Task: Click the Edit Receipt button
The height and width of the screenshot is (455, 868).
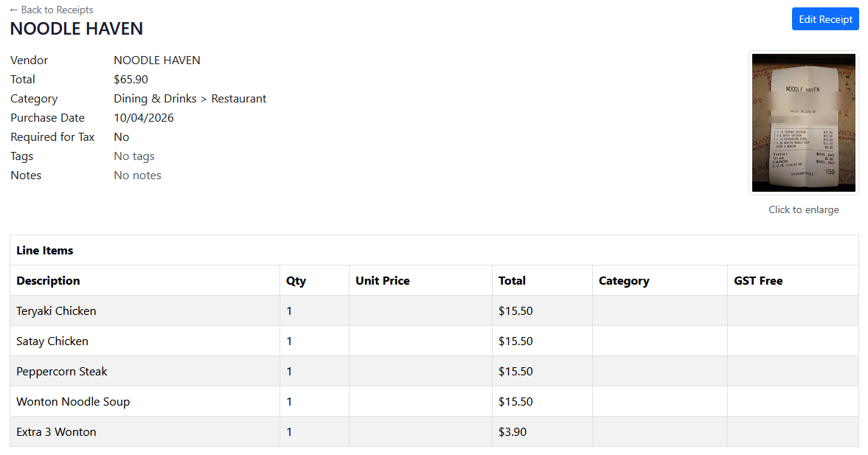Action: (824, 18)
